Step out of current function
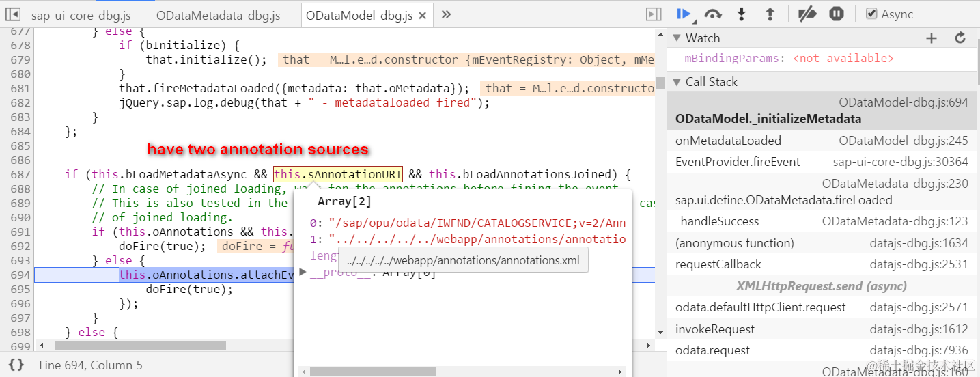 pos(770,14)
